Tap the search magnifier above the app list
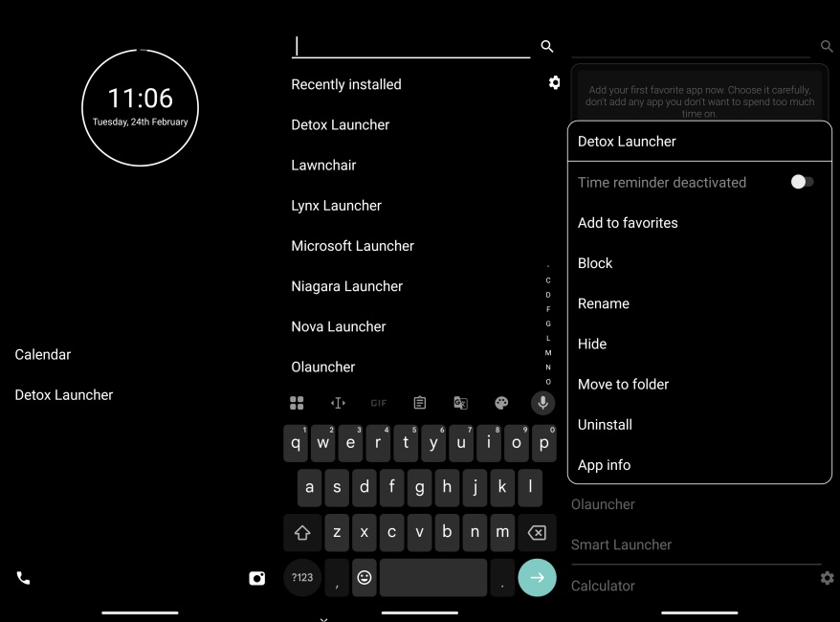 (546, 46)
